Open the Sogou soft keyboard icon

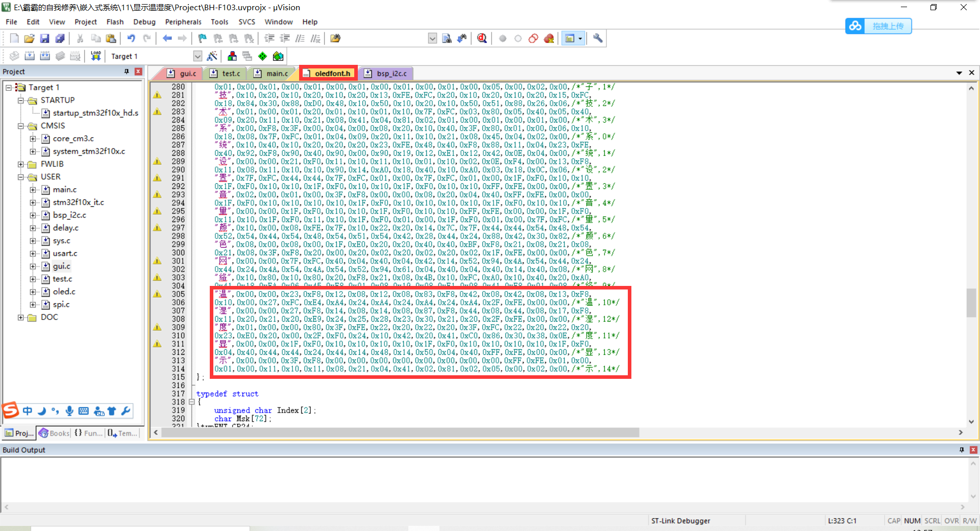click(x=84, y=411)
